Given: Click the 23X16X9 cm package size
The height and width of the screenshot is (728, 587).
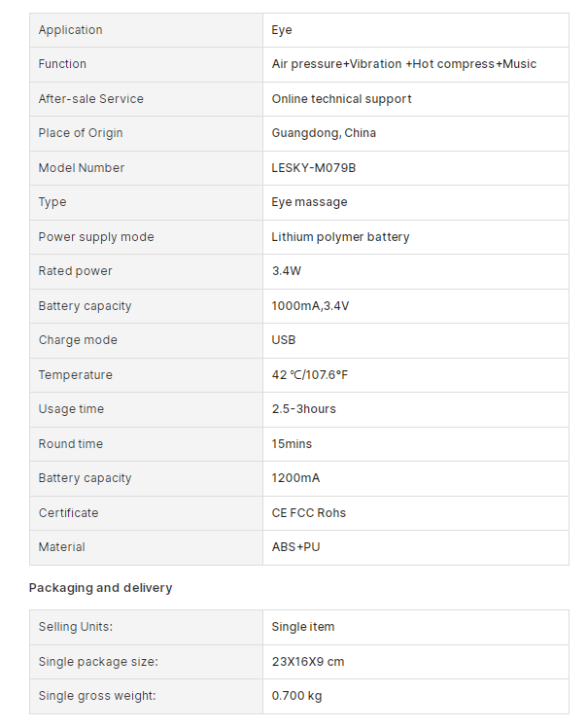Looking at the screenshot, I should coord(308,662).
